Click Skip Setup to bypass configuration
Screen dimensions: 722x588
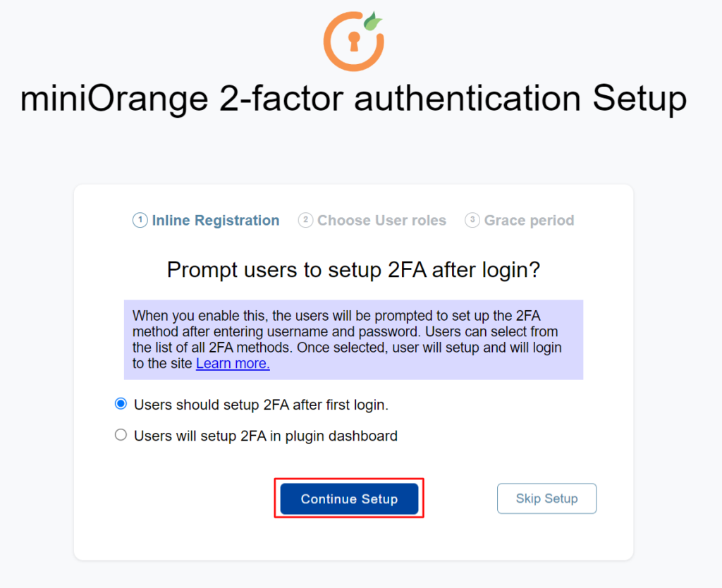click(546, 498)
